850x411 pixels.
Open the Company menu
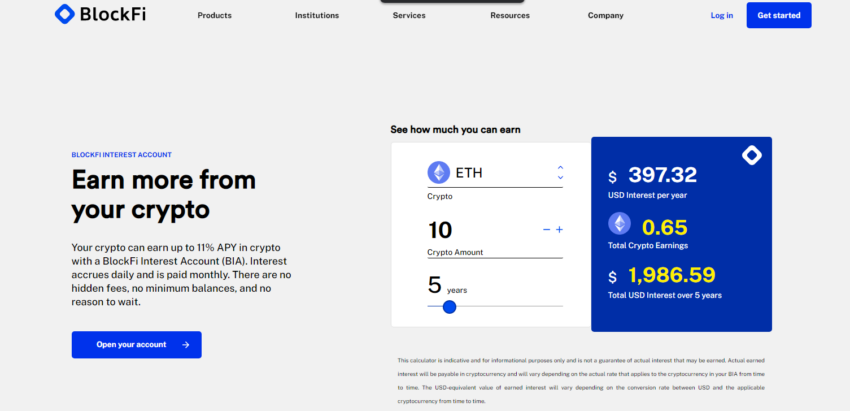[x=606, y=15]
